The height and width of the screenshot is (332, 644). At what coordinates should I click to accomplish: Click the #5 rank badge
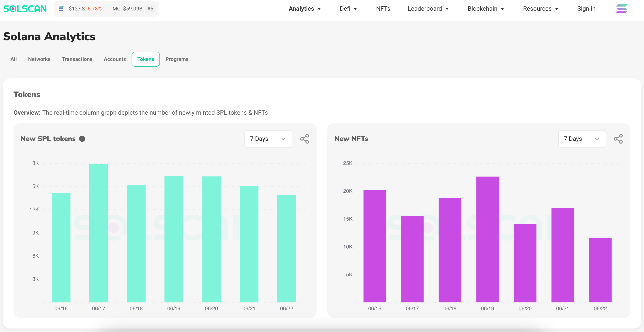coord(150,9)
